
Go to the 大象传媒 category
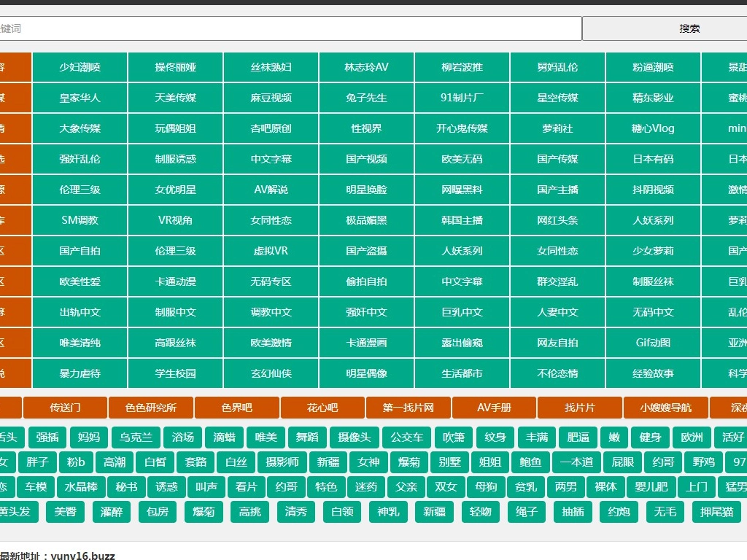(80, 128)
